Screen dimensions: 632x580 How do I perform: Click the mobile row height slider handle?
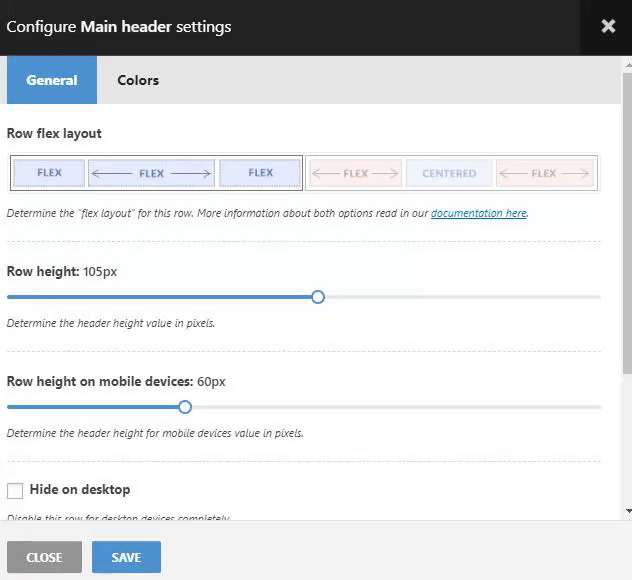[185, 407]
